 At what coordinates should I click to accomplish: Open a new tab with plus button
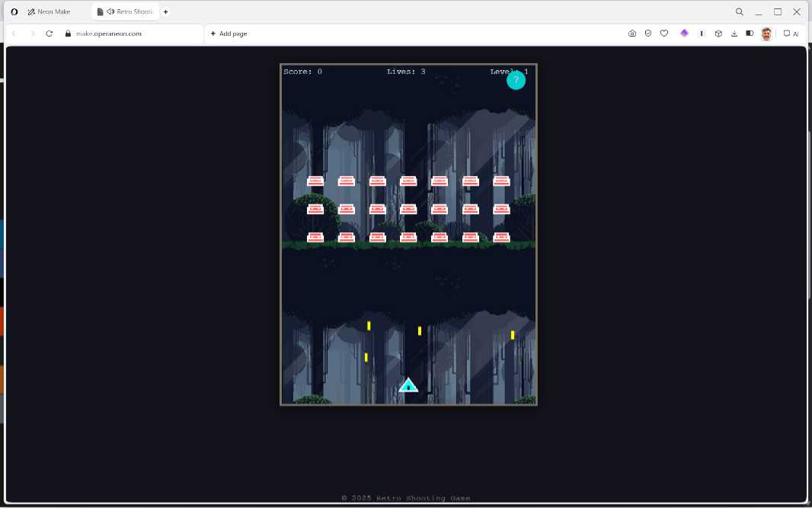[166, 12]
